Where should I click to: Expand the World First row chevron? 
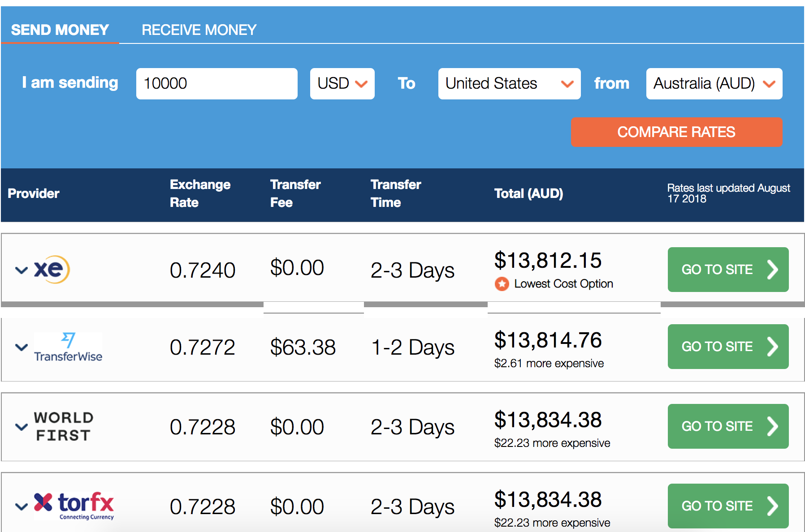tap(22, 427)
